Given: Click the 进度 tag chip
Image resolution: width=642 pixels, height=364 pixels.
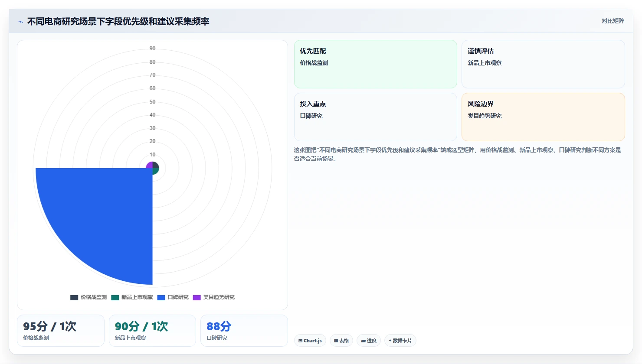Looking at the screenshot, I should pos(369,341).
